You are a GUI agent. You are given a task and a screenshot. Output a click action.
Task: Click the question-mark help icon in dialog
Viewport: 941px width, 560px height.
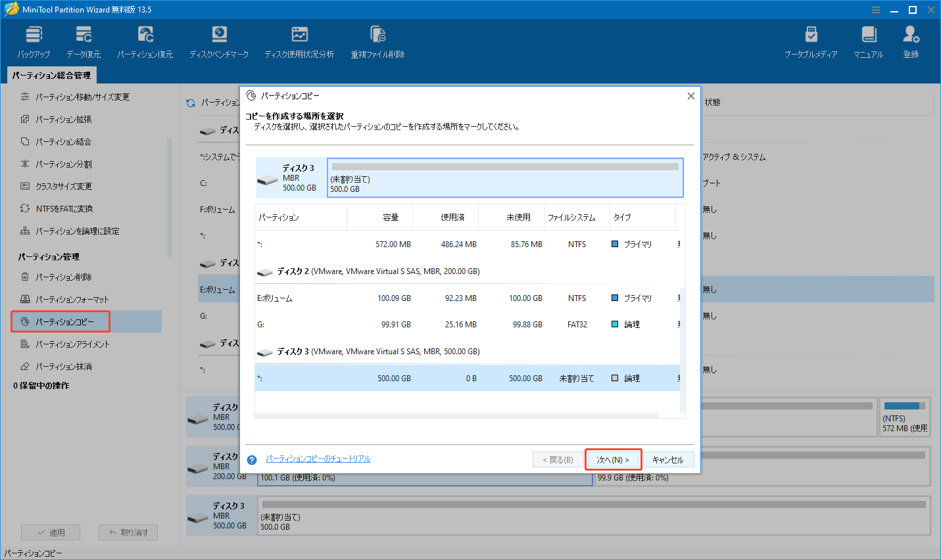click(251, 459)
